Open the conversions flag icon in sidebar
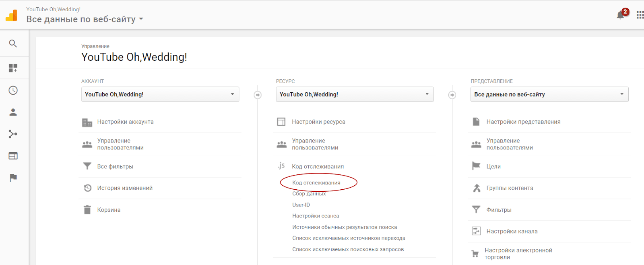 pos(13,178)
